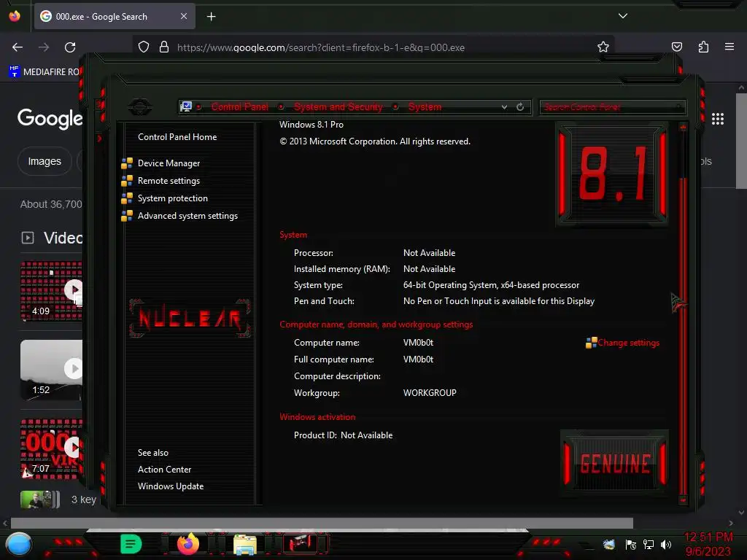Click the System and Security breadcrumb
The width and height of the screenshot is (747, 560).
pos(338,107)
